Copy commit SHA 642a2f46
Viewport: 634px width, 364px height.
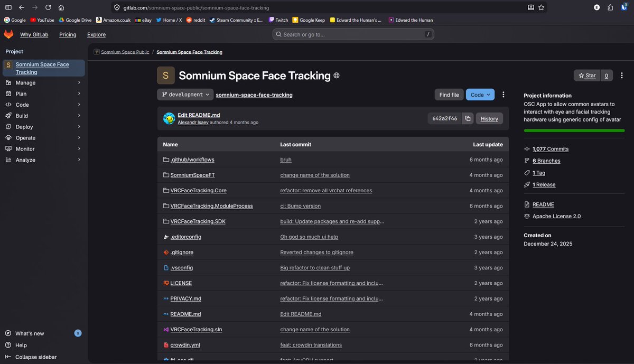point(468,119)
